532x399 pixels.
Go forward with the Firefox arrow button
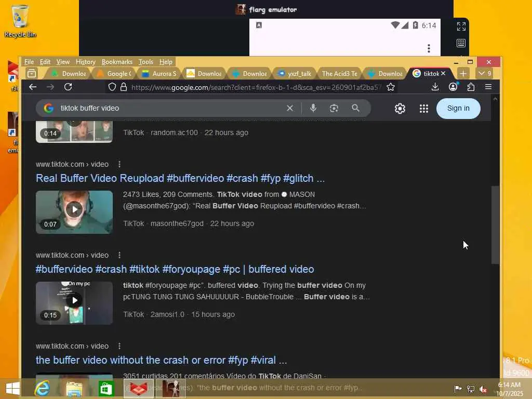[50, 87]
